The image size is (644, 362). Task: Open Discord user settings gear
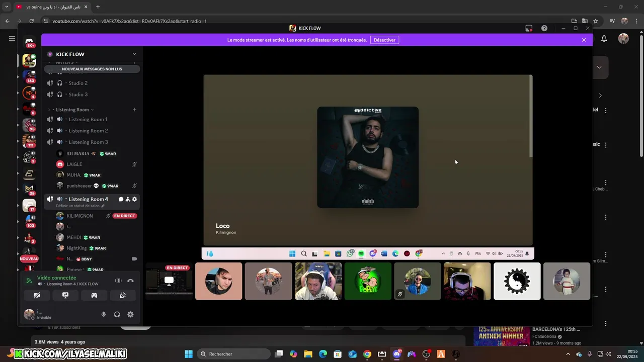[130, 315]
